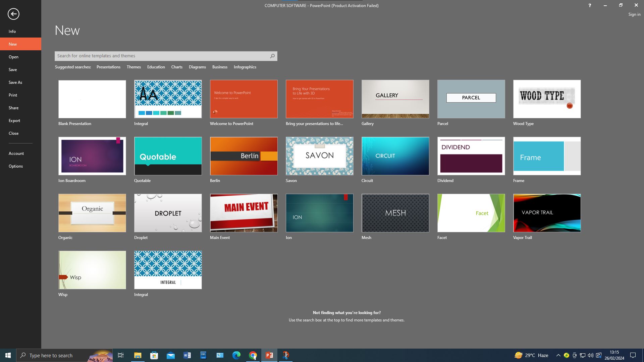Show hidden tray icons chevron
This screenshot has width=644, height=362.
pyautogui.click(x=558, y=355)
